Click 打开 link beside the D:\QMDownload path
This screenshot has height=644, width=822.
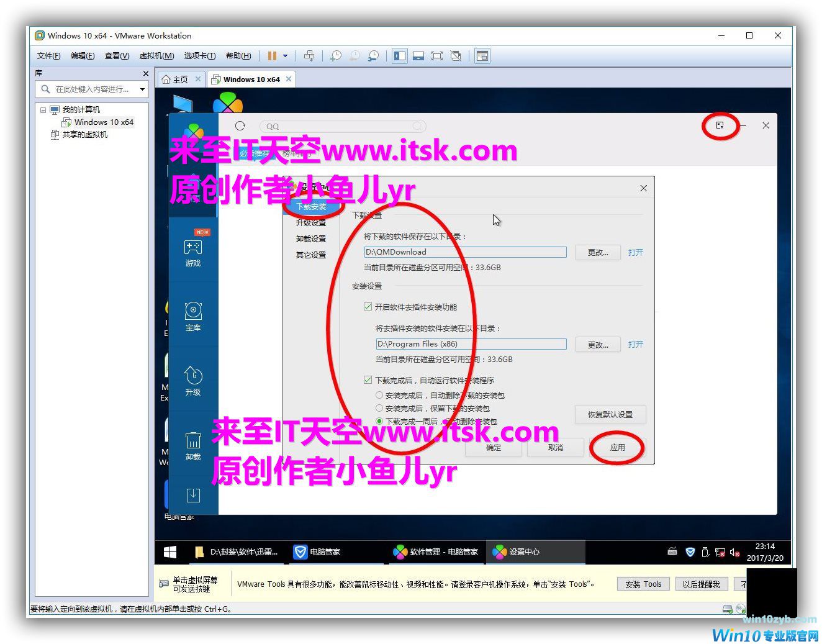click(x=636, y=253)
